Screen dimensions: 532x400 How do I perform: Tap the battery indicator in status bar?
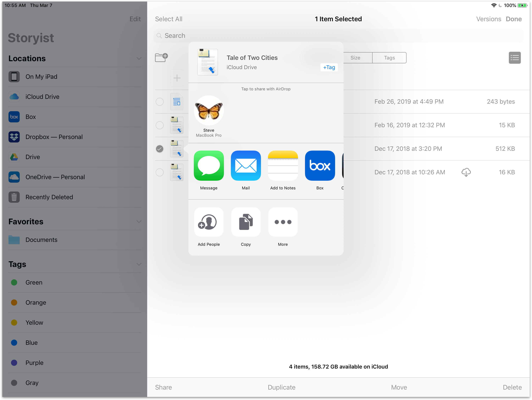(522, 5)
